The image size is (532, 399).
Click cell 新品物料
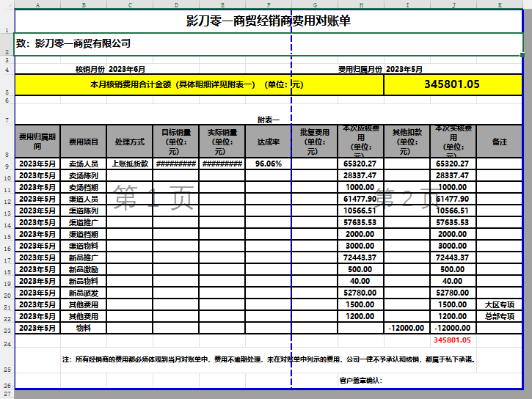tap(84, 282)
